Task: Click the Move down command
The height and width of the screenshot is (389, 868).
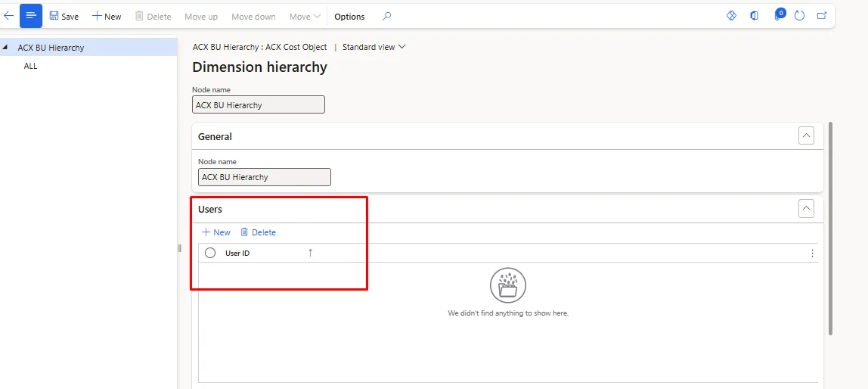Action: click(x=253, y=17)
